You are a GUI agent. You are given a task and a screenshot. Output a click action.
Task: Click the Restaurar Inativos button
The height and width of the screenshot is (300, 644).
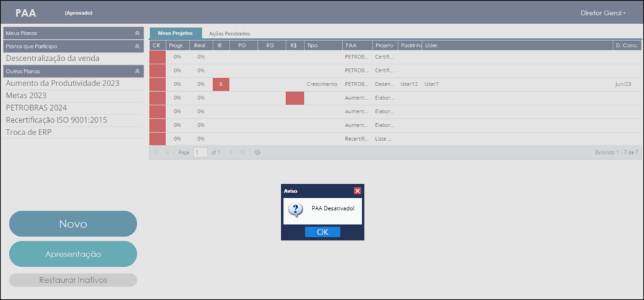[73, 280]
